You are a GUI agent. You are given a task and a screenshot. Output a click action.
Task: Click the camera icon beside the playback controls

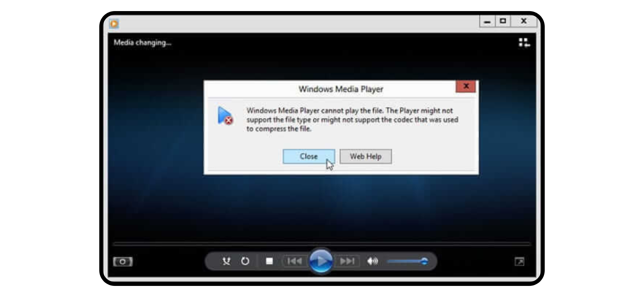pos(123,261)
